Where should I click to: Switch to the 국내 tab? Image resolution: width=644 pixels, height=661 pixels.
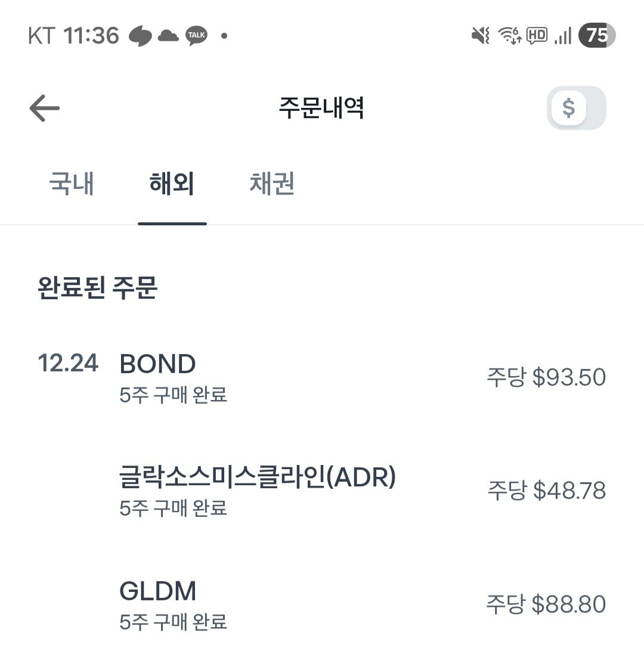(72, 184)
